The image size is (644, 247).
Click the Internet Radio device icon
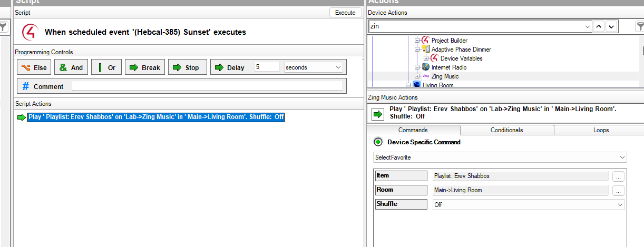[x=425, y=67]
